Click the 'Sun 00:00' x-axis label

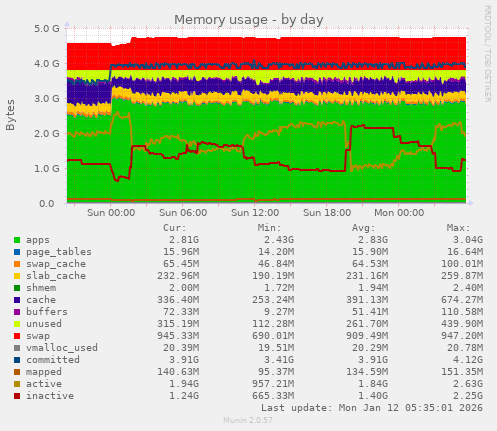coord(111,213)
